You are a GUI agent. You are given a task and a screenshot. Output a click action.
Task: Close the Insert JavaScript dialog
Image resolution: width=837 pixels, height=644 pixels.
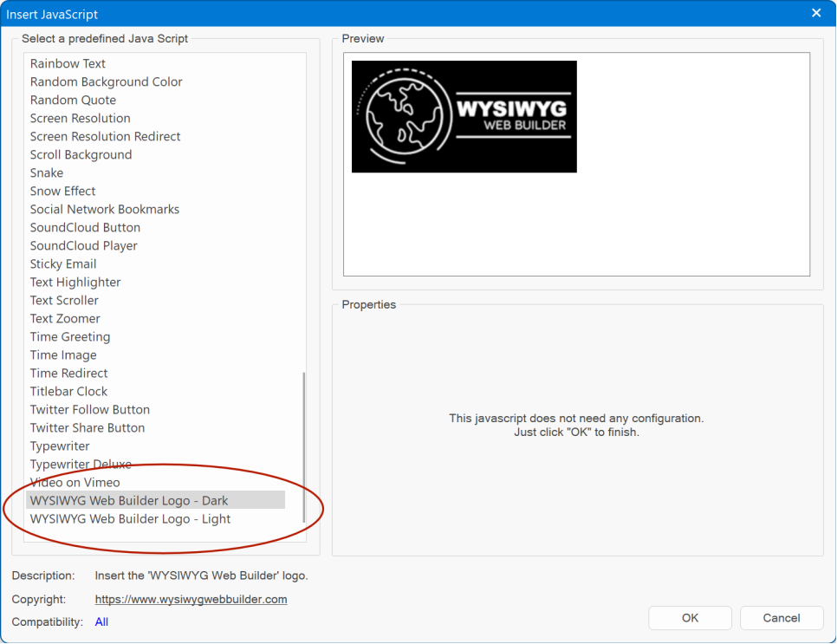click(816, 13)
